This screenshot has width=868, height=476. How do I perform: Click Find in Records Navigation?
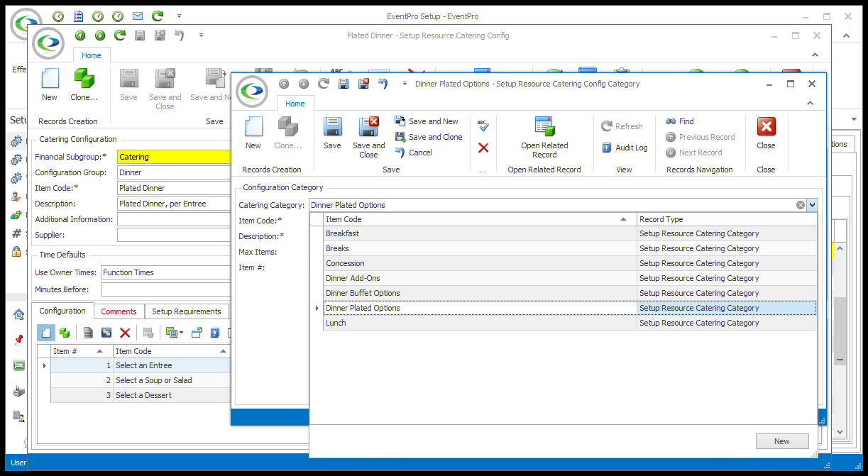[680, 121]
